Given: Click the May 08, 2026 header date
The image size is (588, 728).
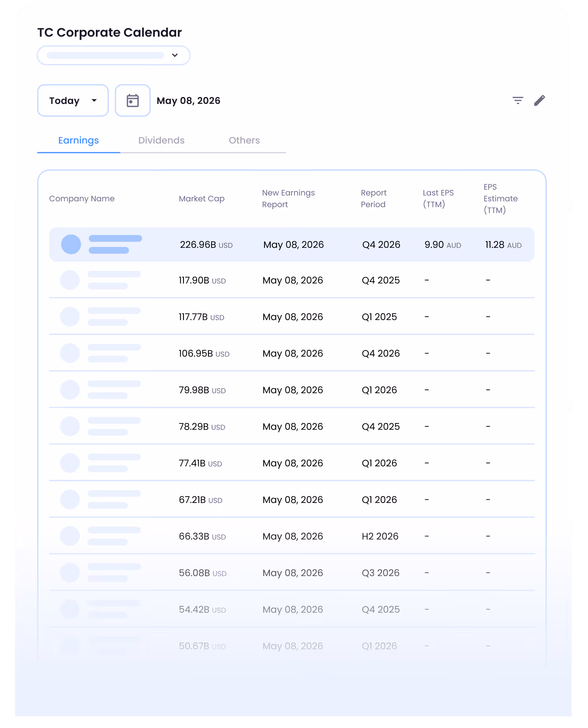Looking at the screenshot, I should tap(188, 101).
